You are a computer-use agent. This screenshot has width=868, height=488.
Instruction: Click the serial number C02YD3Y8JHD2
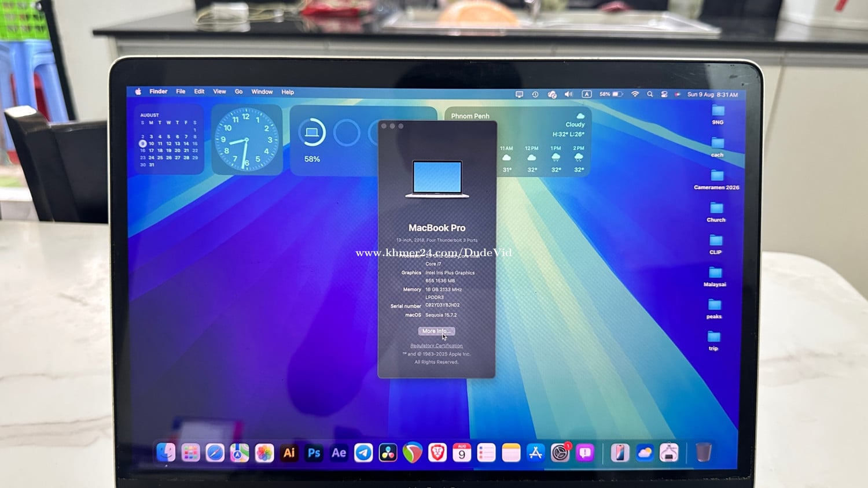click(x=443, y=305)
